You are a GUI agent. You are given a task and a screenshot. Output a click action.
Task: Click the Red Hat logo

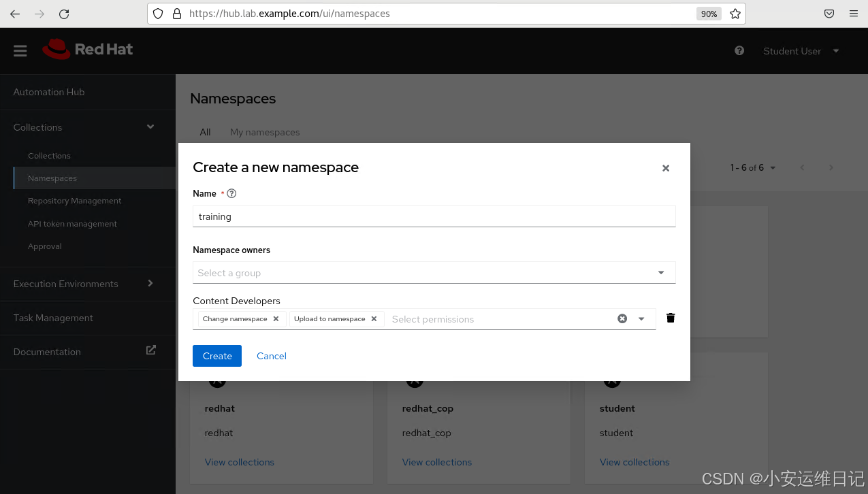point(88,49)
